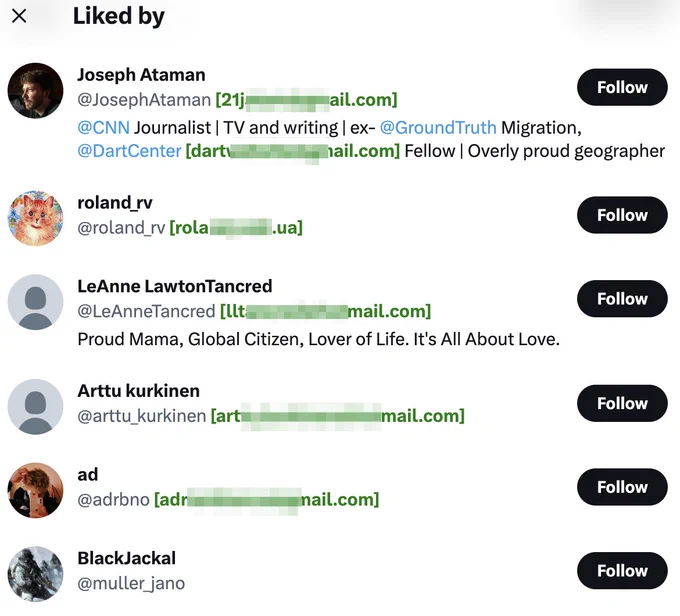The image size is (680, 616).
Task: Open LeAnne LawtonTancred's default avatar
Action: tap(36, 302)
